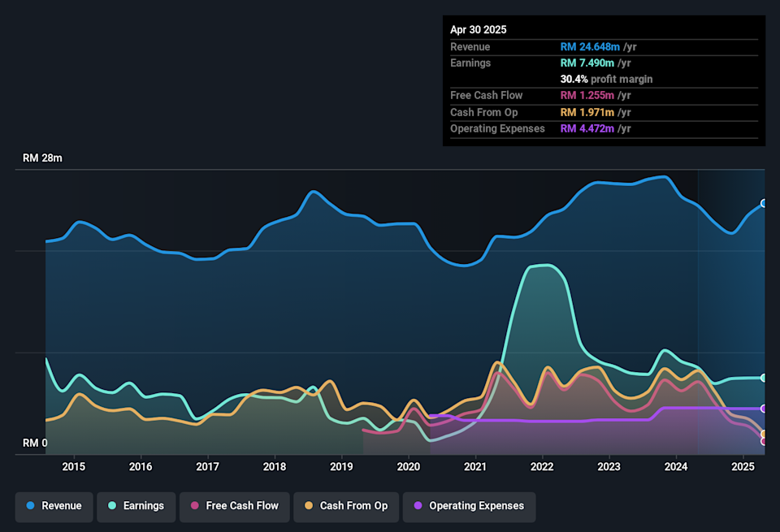Viewport: 780px width, 532px height.
Task: Click the blue Revenue endpoint marker
Action: [764, 203]
